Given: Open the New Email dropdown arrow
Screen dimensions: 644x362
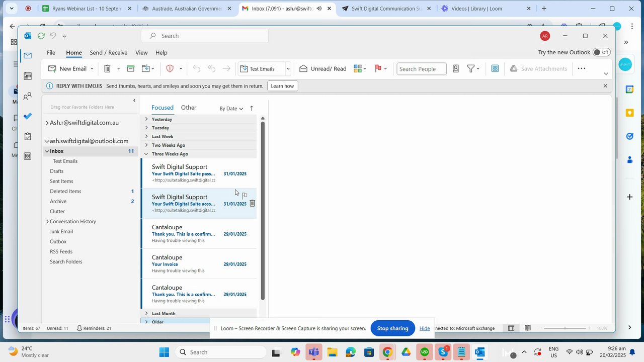Looking at the screenshot, I should click(92, 69).
